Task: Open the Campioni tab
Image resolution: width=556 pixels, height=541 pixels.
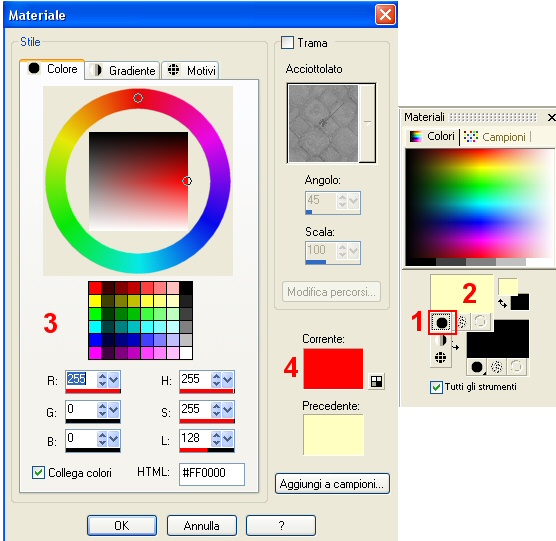Action: point(495,137)
